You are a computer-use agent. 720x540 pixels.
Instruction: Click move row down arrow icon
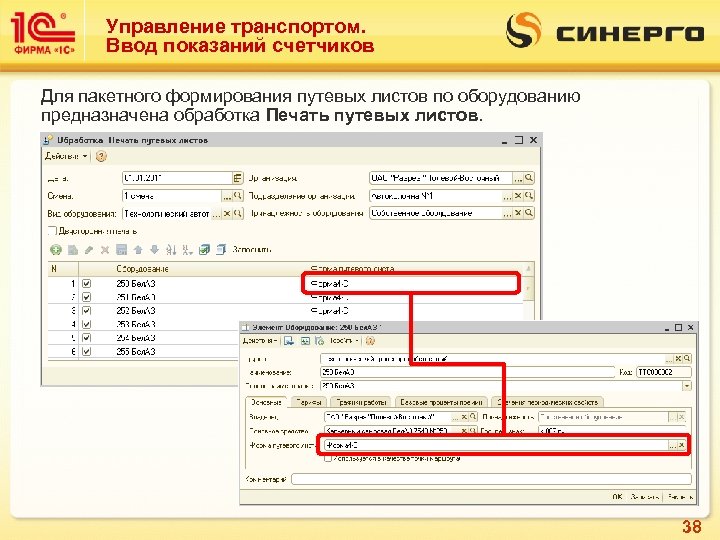154,250
